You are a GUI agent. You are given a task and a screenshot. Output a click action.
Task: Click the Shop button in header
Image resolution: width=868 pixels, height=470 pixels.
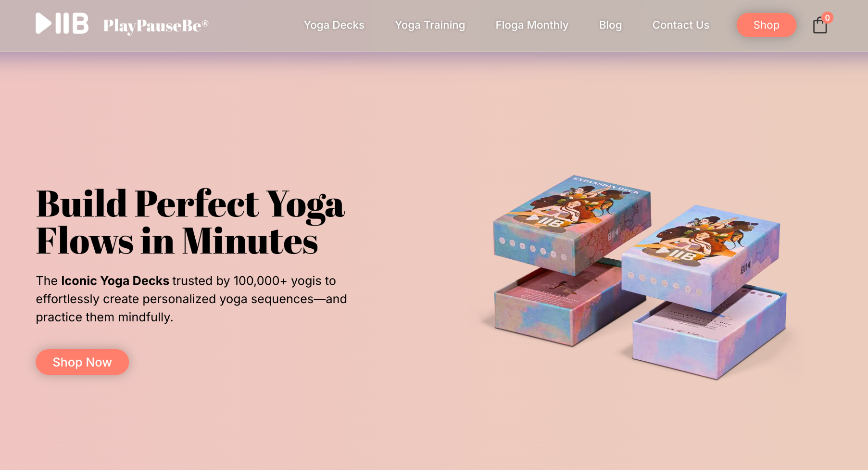(766, 25)
